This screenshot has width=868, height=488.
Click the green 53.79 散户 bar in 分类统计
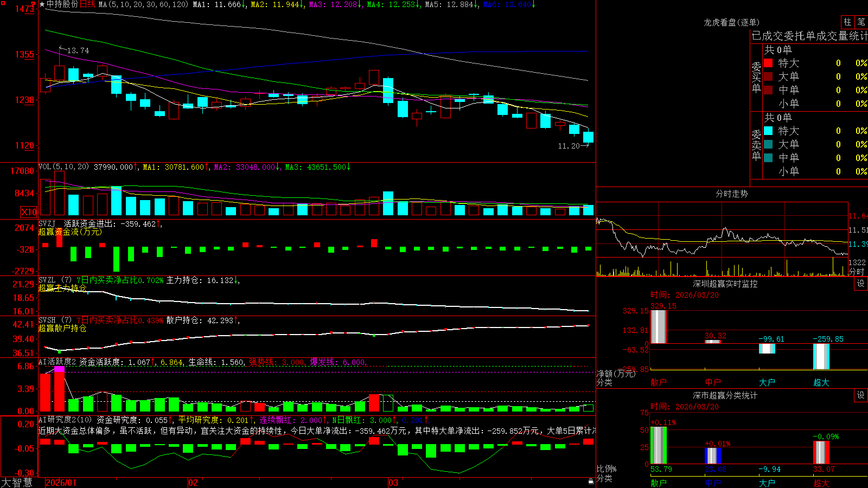click(x=659, y=445)
